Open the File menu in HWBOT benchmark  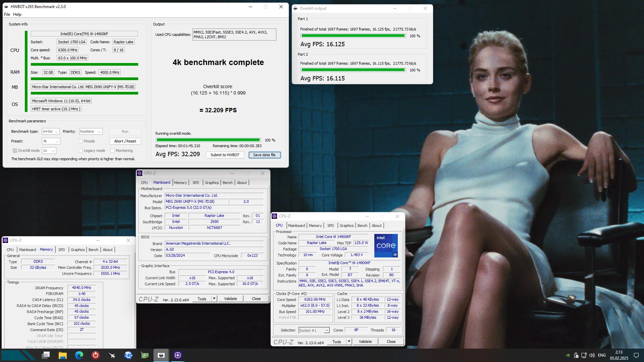(7, 14)
